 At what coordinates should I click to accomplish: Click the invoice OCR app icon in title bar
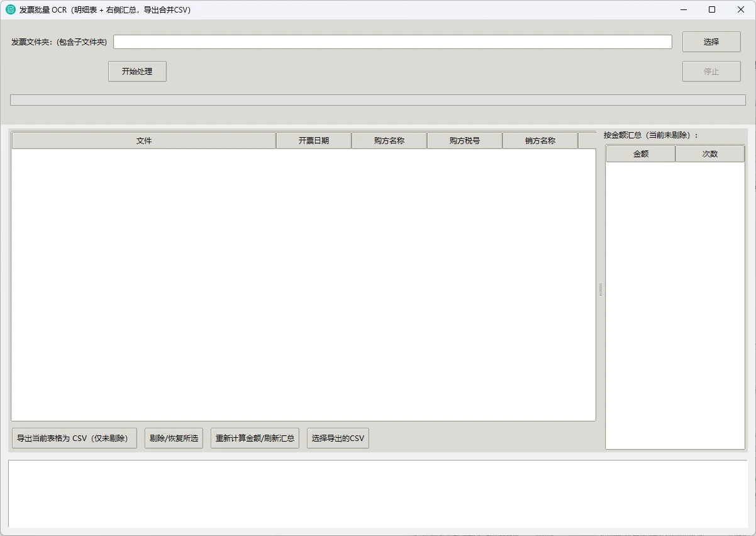pyautogui.click(x=11, y=9)
